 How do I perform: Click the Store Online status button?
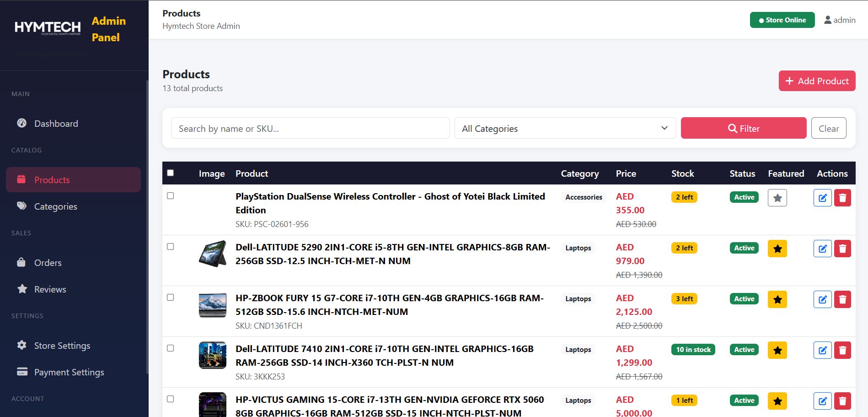tap(782, 20)
